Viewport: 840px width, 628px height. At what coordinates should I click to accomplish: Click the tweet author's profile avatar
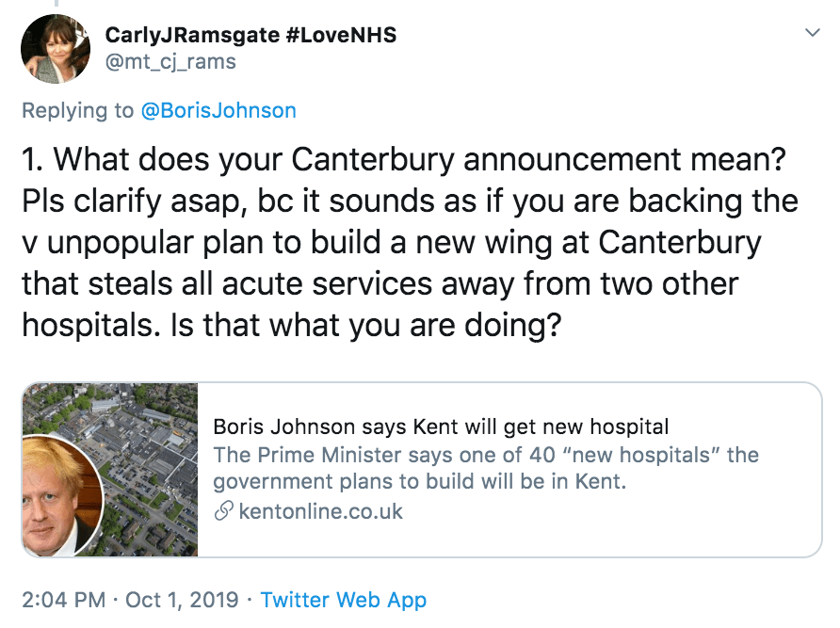(x=55, y=50)
